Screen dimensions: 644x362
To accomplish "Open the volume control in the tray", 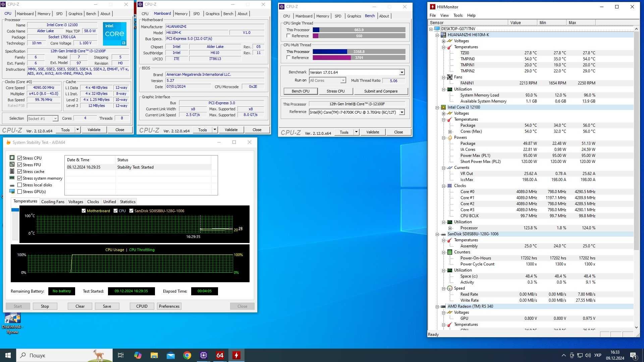I will pos(588,355).
